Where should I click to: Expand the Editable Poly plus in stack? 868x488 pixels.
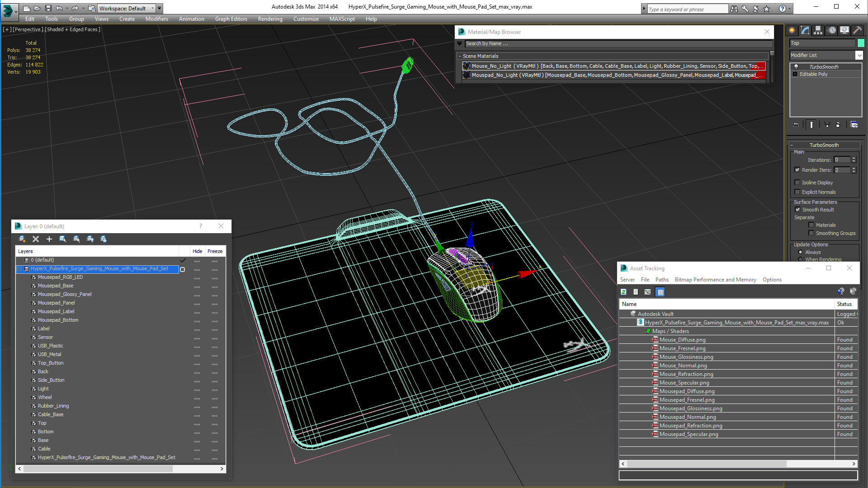click(795, 74)
